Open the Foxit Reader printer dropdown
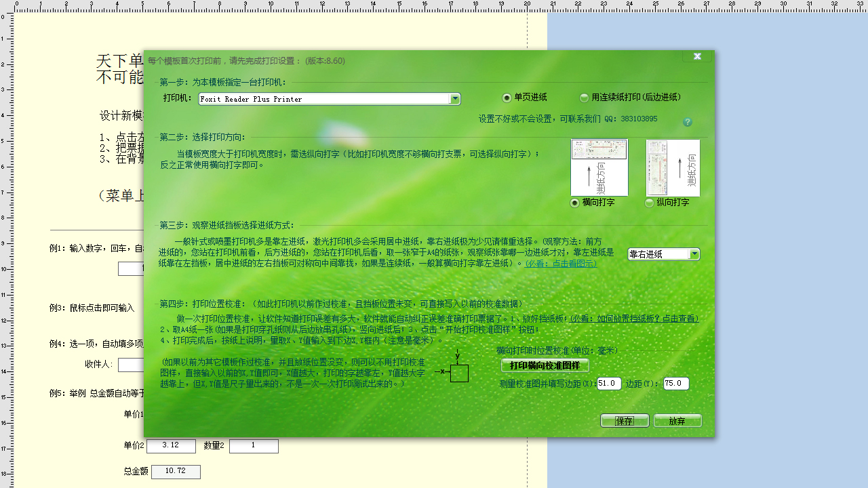Image resolution: width=868 pixels, height=488 pixels. (x=455, y=99)
